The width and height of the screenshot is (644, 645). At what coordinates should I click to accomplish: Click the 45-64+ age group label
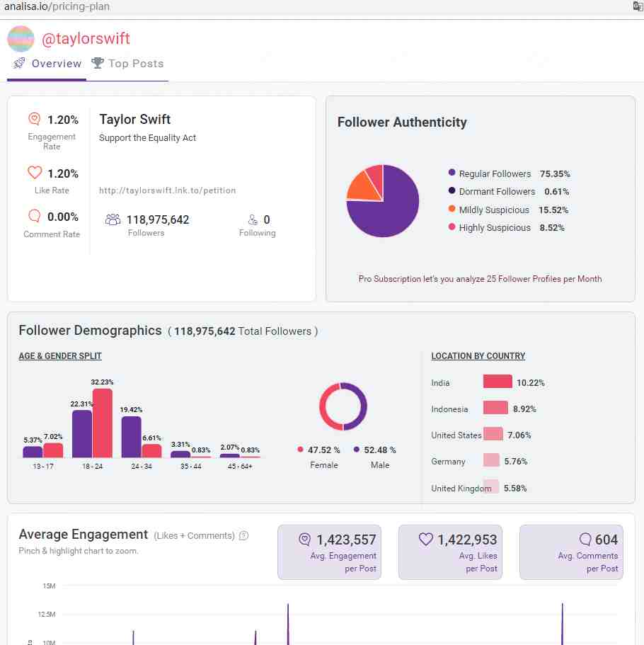point(240,466)
